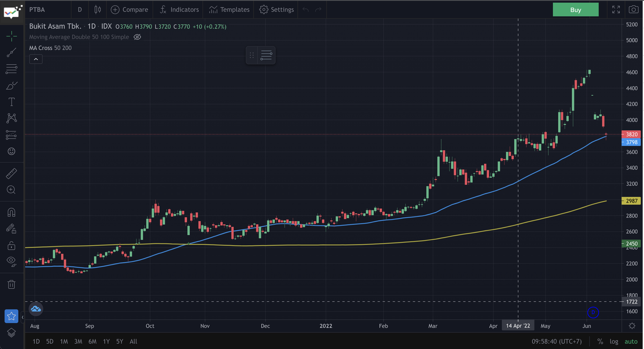Screen dimensions: 644x349
Task: Click the green Buy button
Action: 575,9
